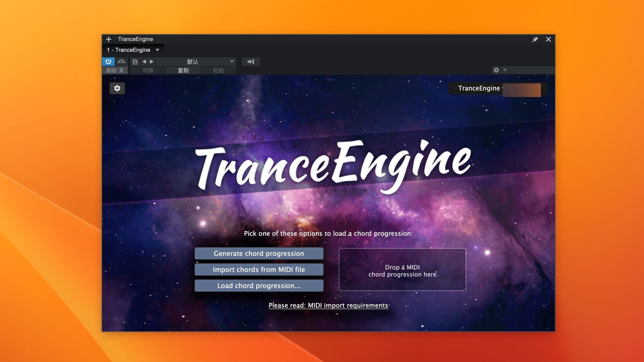Open MIDI import requirements link
This screenshot has height=362, width=644.
[x=328, y=305]
